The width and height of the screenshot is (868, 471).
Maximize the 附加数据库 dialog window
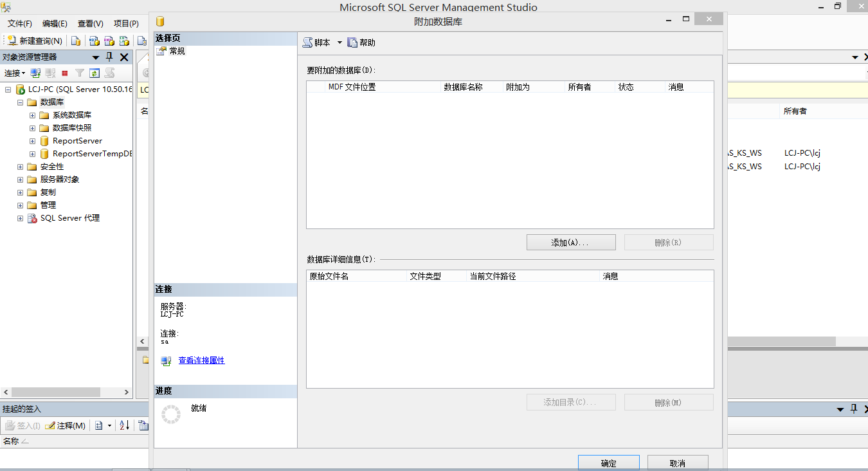[686, 19]
